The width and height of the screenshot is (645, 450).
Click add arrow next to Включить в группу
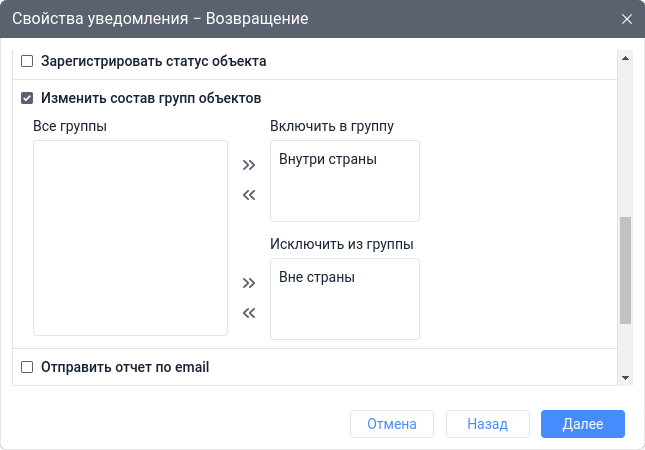coord(249,165)
